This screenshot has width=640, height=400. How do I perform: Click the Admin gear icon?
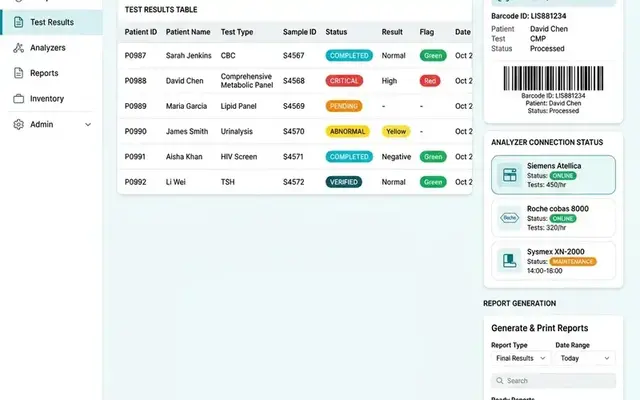tap(18, 124)
